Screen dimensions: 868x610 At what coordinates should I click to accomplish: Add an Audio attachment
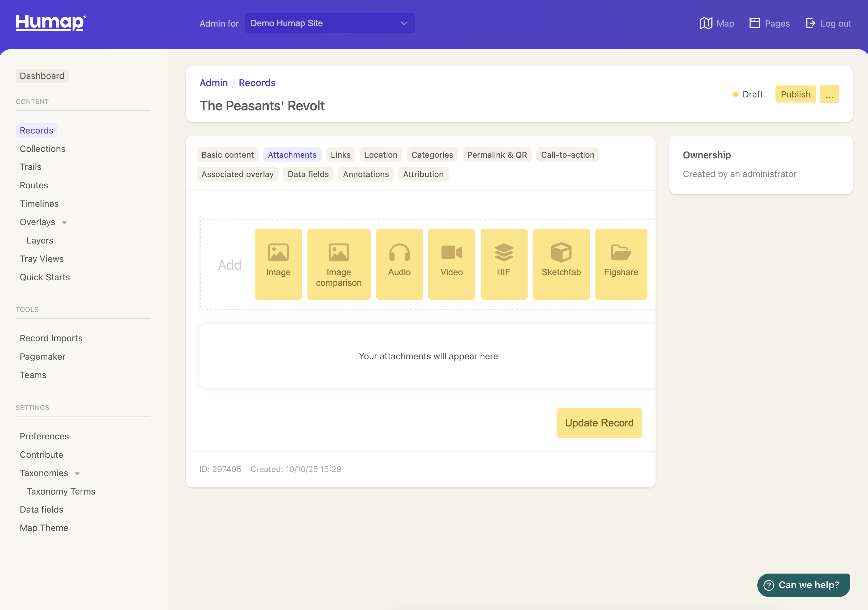pos(399,264)
